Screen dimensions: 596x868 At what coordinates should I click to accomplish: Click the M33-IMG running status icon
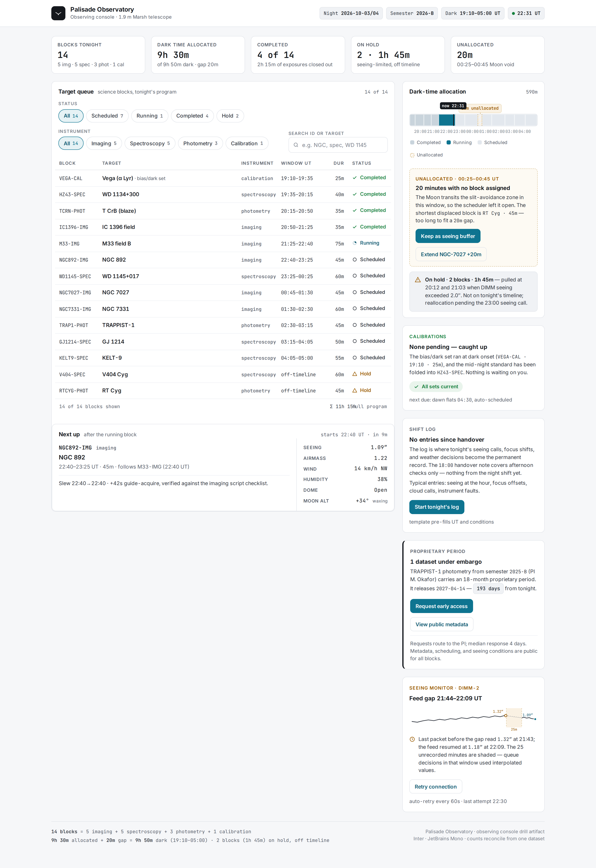354,243
